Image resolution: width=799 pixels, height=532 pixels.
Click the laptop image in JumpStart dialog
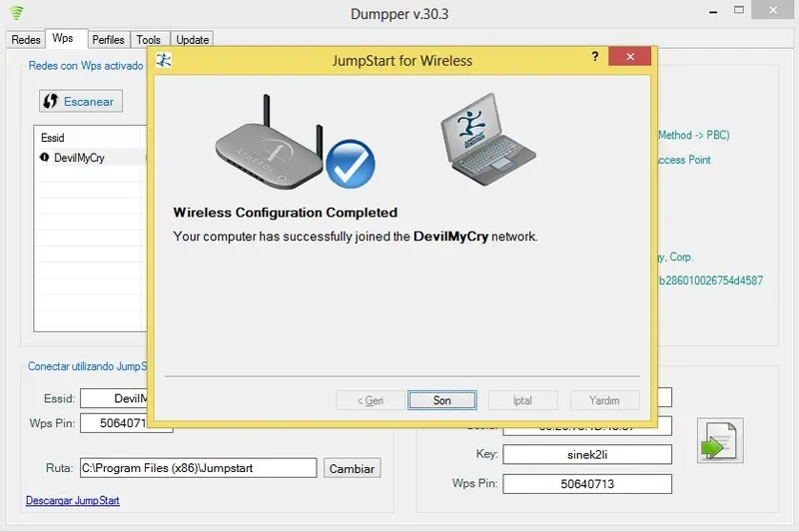click(487, 139)
